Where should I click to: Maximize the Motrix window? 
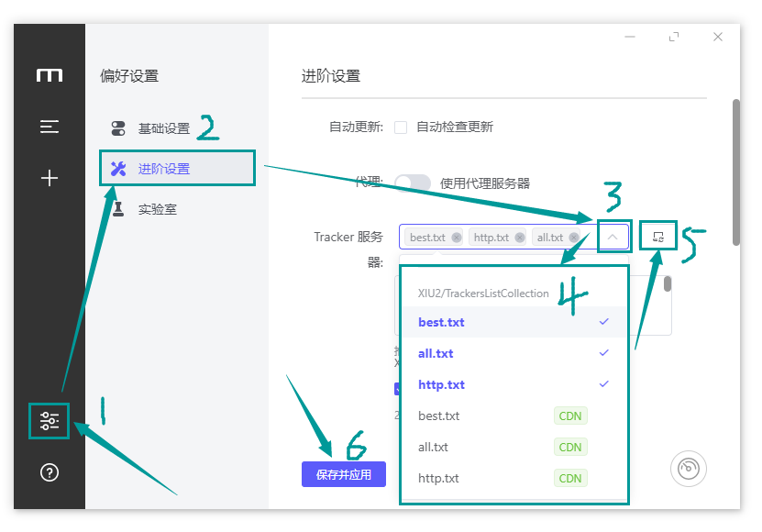674,37
